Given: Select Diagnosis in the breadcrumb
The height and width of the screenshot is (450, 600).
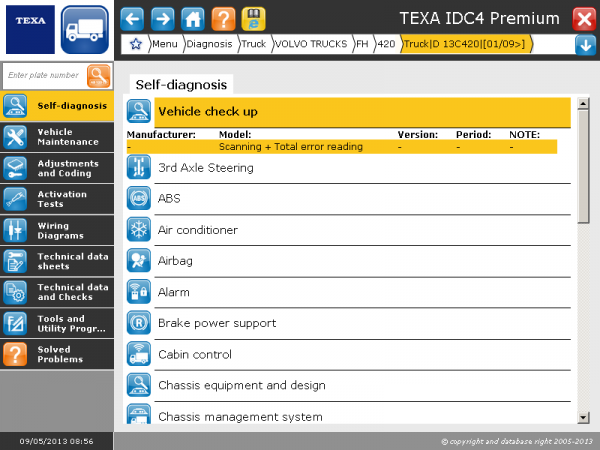Looking at the screenshot, I should tap(209, 44).
